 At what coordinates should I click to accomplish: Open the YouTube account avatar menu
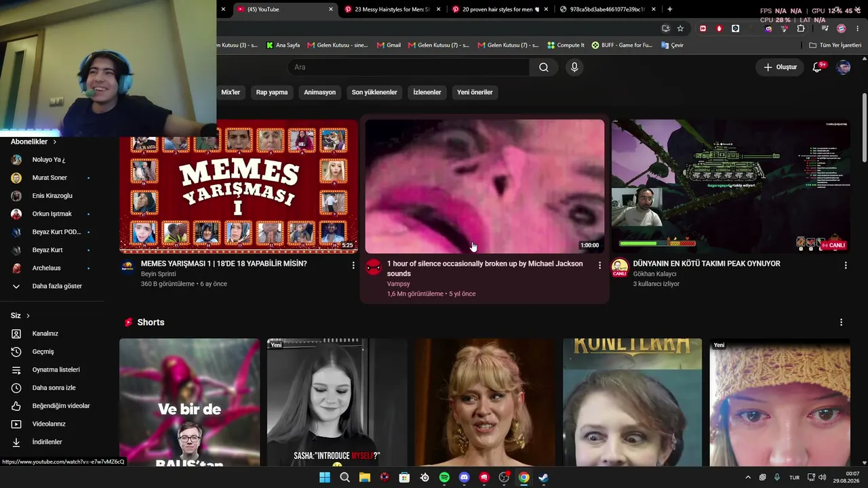(x=844, y=67)
